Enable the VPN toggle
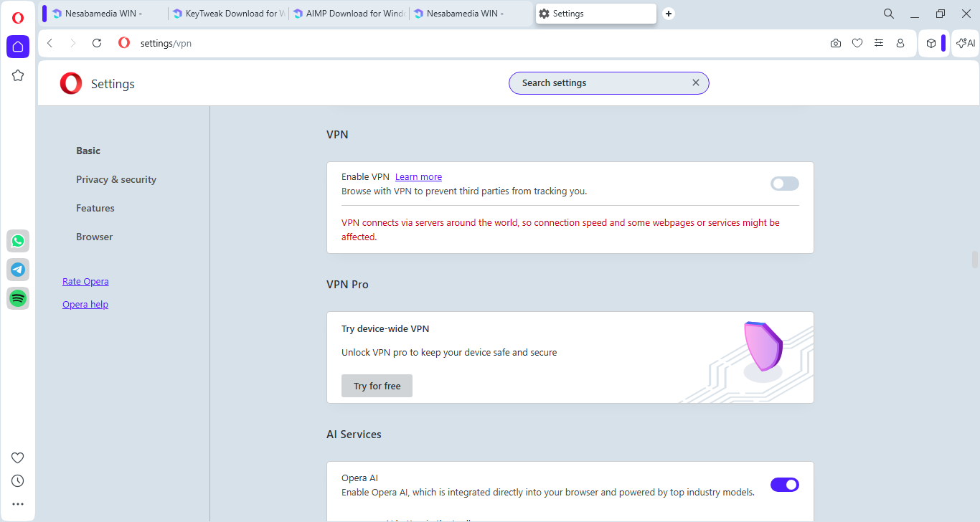The width and height of the screenshot is (980, 522). [x=784, y=184]
